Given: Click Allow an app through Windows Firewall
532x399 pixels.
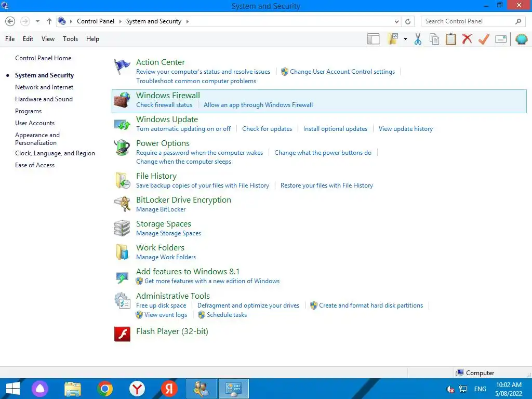Looking at the screenshot, I should click(258, 105).
